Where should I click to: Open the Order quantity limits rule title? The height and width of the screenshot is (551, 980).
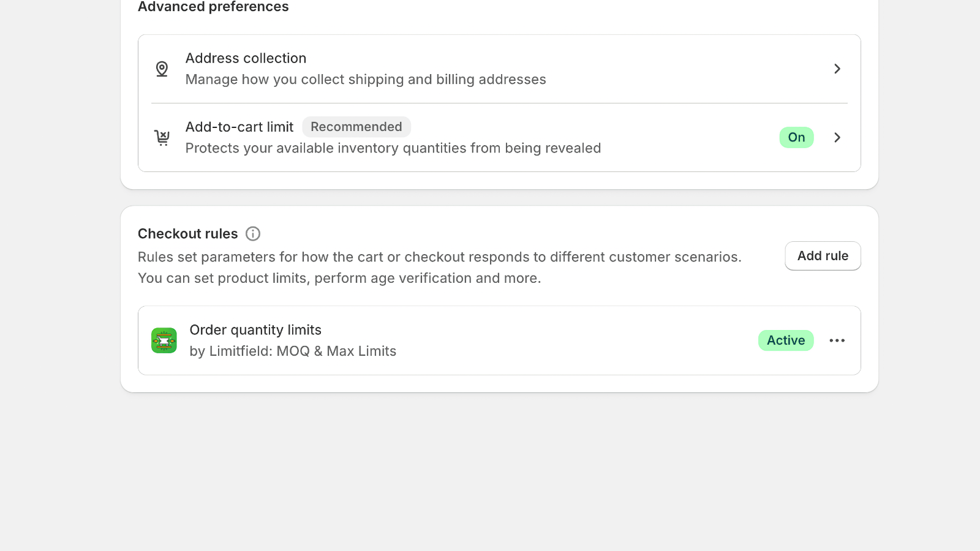coord(255,330)
